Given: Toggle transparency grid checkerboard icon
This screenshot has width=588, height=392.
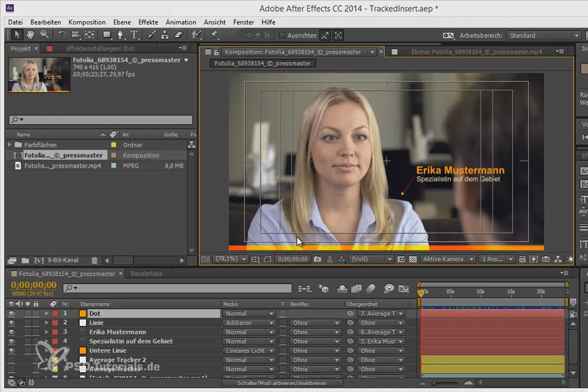Looking at the screenshot, I should 413,259.
